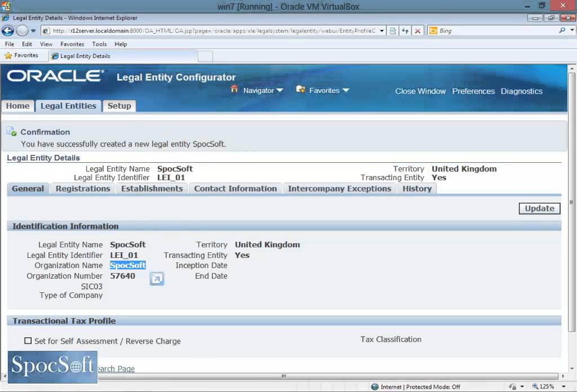Click the Favorites folder icon in Oracle header
Screen dimensions: 577x392
pos(301,90)
